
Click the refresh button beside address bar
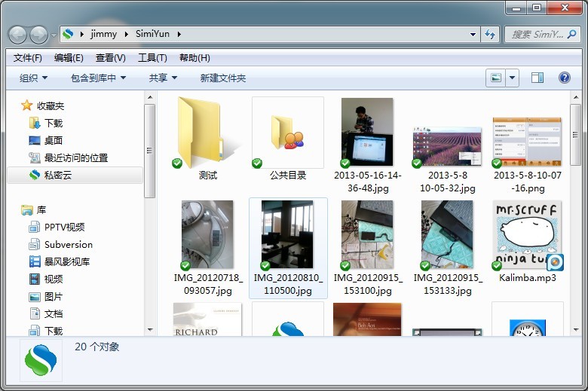[x=491, y=35]
